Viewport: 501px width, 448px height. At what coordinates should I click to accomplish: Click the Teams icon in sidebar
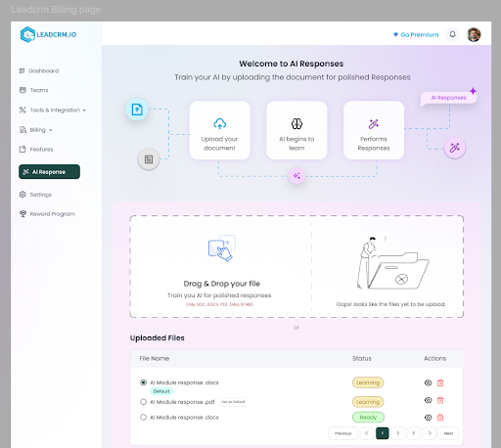23,90
